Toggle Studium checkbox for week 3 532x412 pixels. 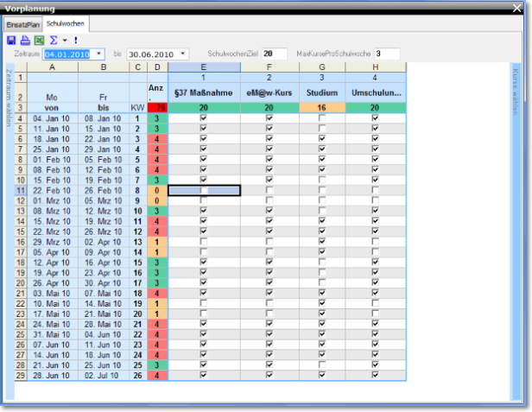point(321,138)
